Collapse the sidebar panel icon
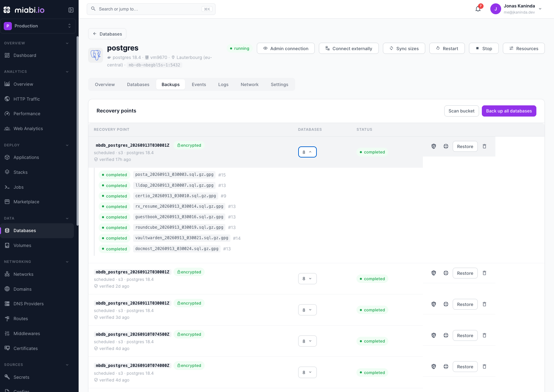Screen dimensions: 554x392 [x=71, y=10]
